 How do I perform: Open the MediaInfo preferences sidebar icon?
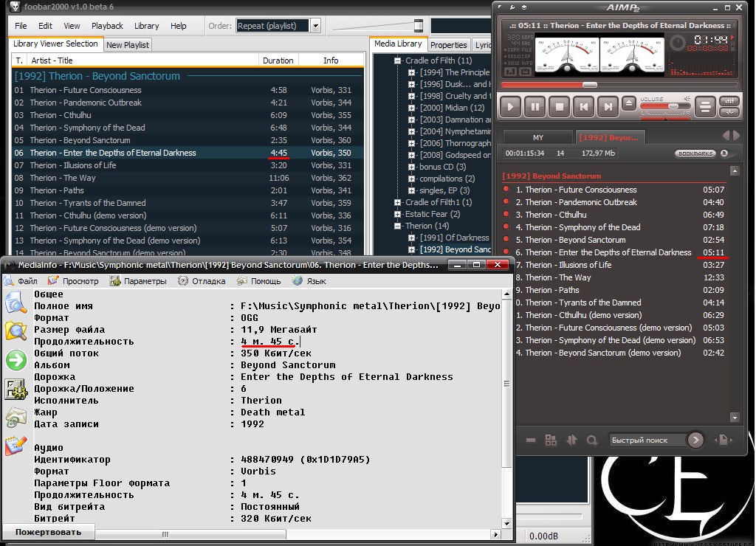pyautogui.click(x=16, y=389)
